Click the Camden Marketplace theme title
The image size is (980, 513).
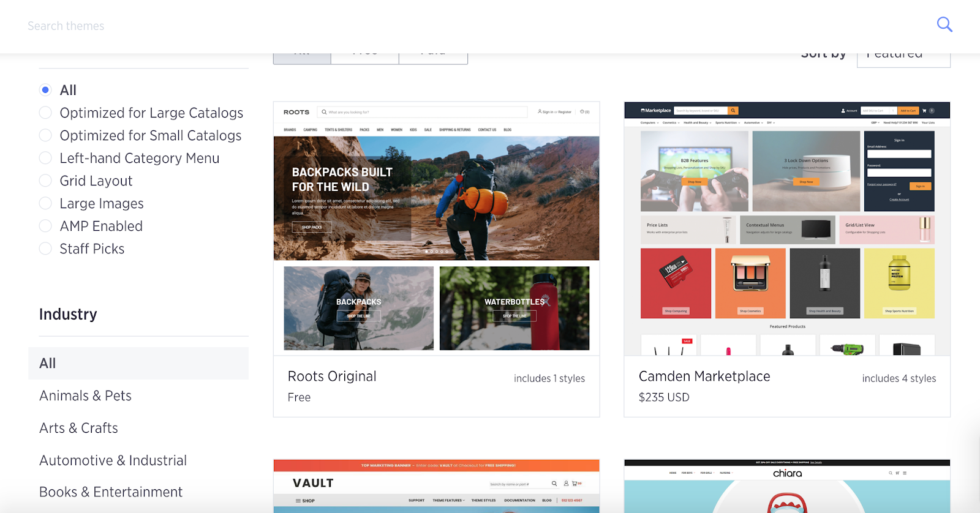(x=704, y=376)
